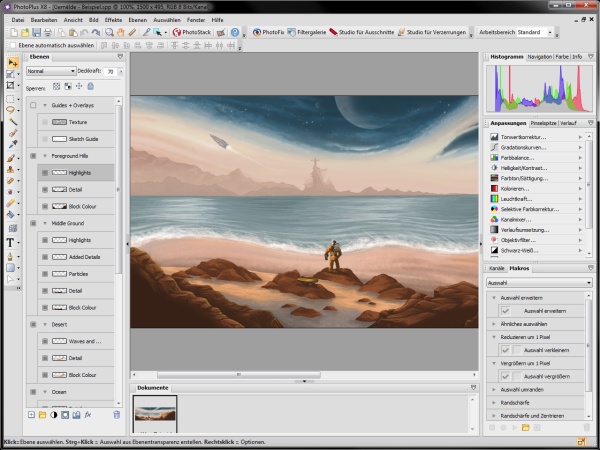Viewport: 600px width, 450px height.
Task: Toggle visibility of Foreground Hills group
Action: tap(33, 156)
